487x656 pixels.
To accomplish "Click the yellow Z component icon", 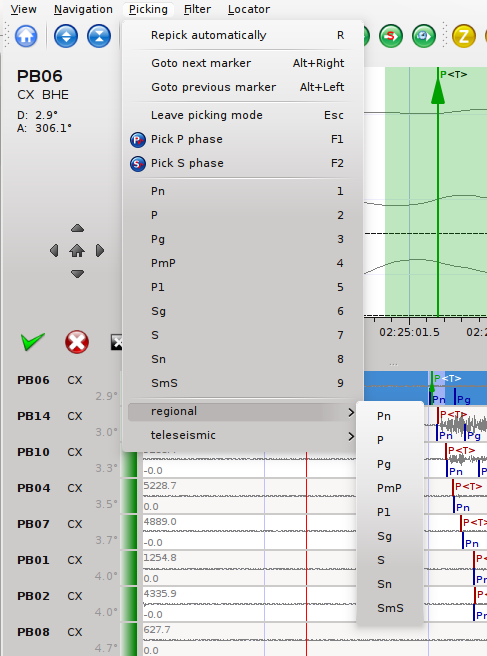I will [x=464, y=36].
